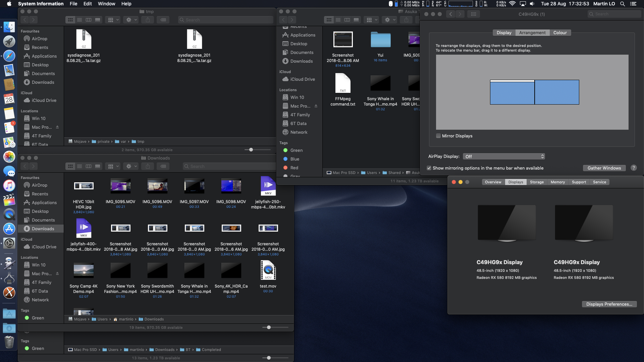Image resolution: width=644 pixels, height=362 pixels.
Task: Open Calendar icon in the Dock
Action: pos(9,99)
